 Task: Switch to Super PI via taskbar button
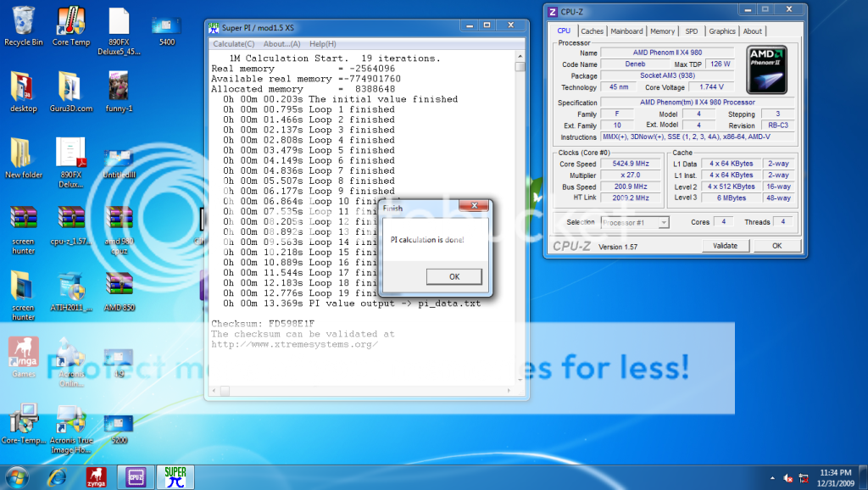point(175,477)
